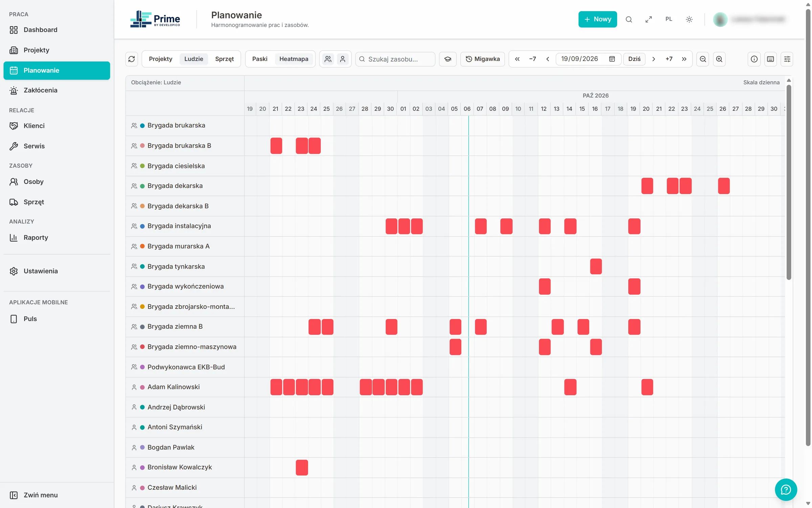This screenshot has width=812, height=508.
Task: Click Brygada tynkarska's red block on day 16
Action: [x=596, y=266]
